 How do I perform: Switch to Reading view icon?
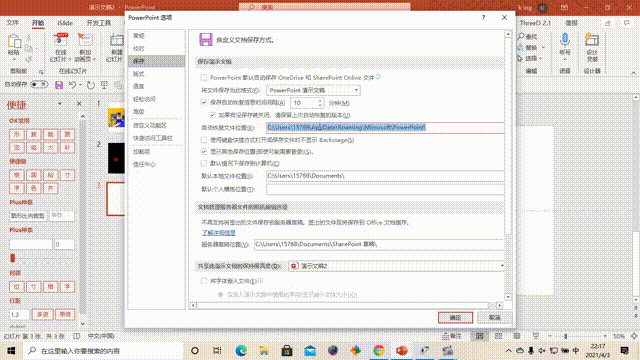coord(517,336)
